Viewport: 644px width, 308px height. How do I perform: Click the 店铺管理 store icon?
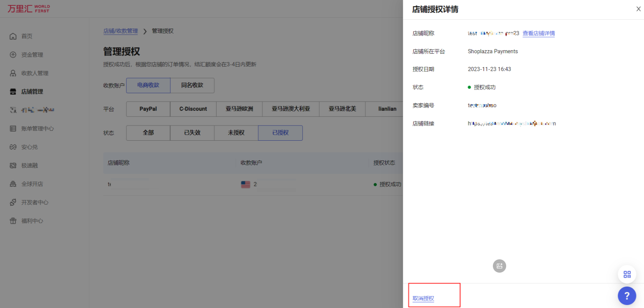(x=13, y=92)
